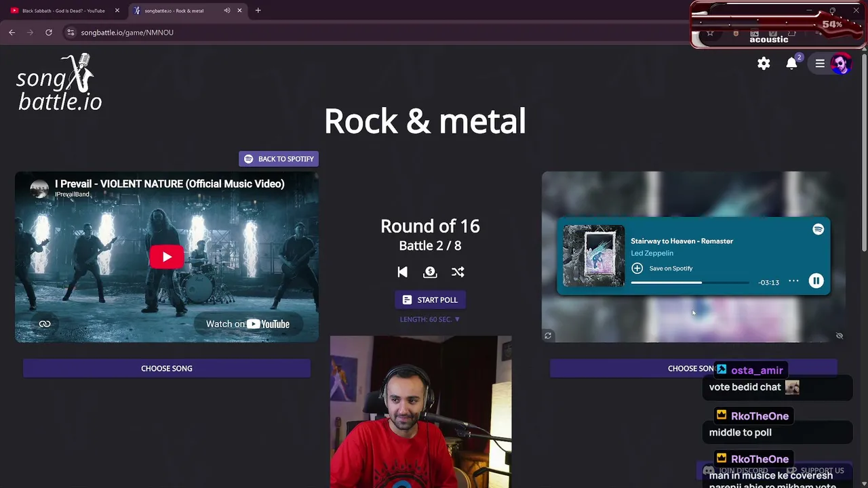This screenshot has height=488, width=868.
Task: Mute the songbattle.io browser tab
Action: 227,10
